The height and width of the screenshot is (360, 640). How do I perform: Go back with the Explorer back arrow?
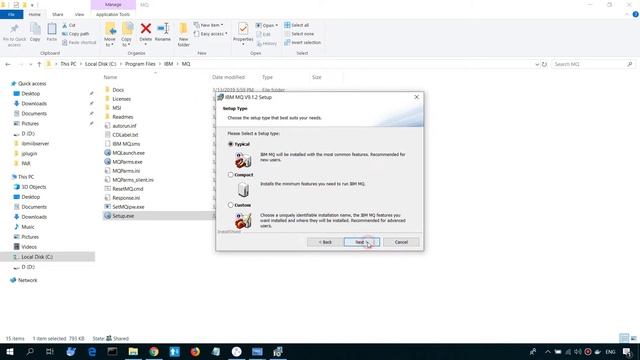click(x=8, y=64)
